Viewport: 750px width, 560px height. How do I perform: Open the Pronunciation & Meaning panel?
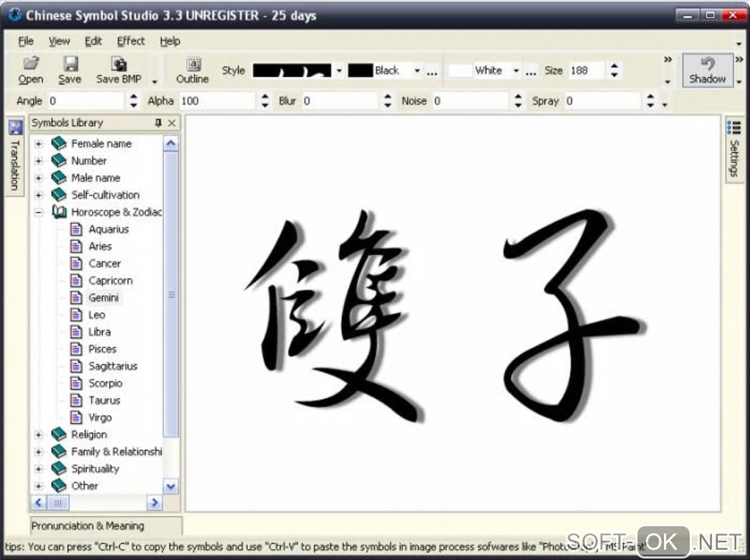[106, 526]
